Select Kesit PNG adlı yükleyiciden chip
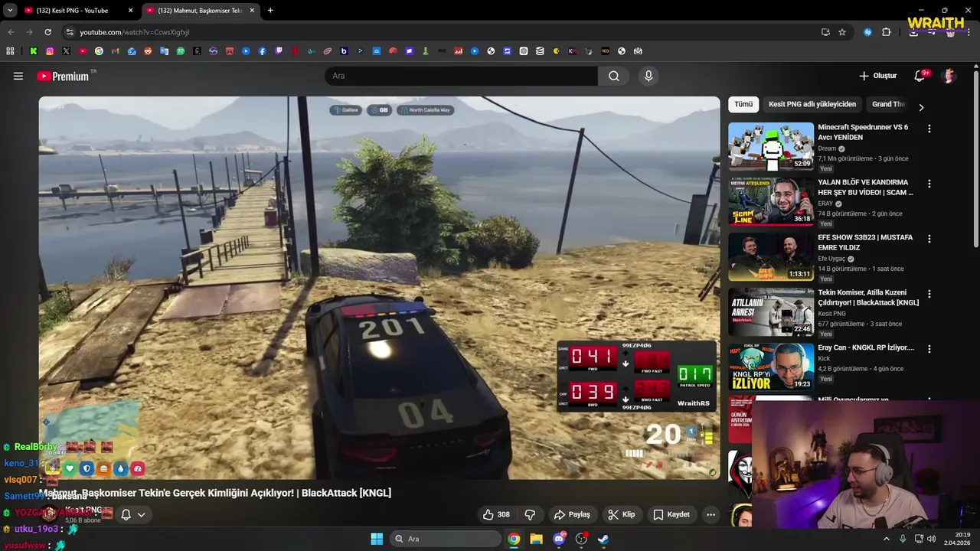 tap(812, 104)
